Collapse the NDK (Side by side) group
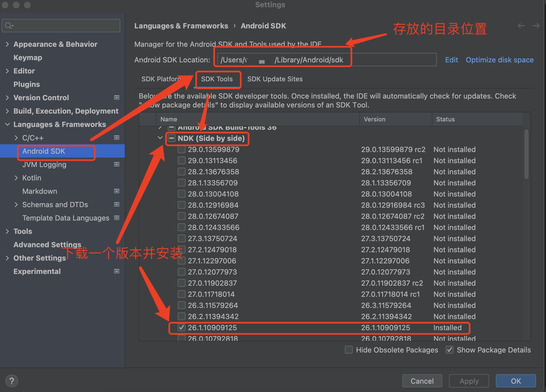 pyautogui.click(x=160, y=138)
